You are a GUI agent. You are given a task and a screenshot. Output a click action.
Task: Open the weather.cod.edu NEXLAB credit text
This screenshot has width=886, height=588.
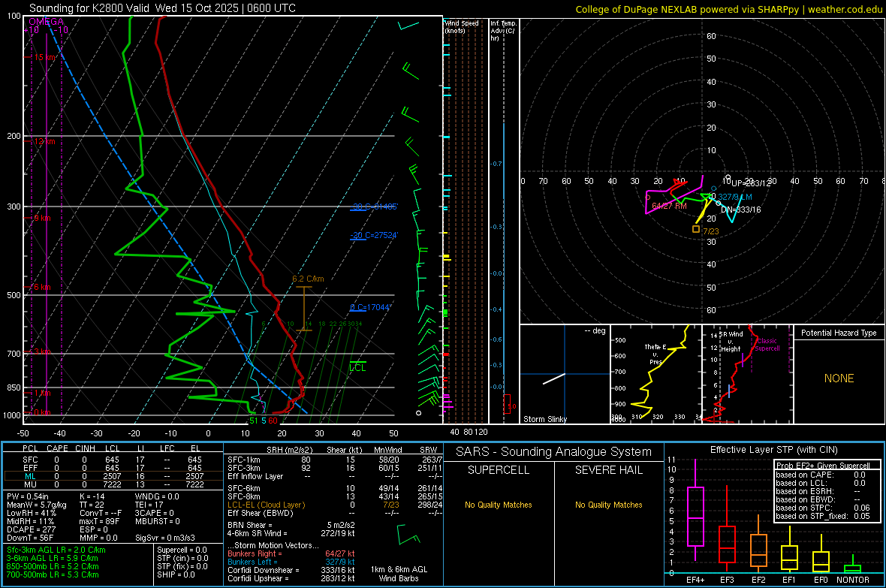729,9
